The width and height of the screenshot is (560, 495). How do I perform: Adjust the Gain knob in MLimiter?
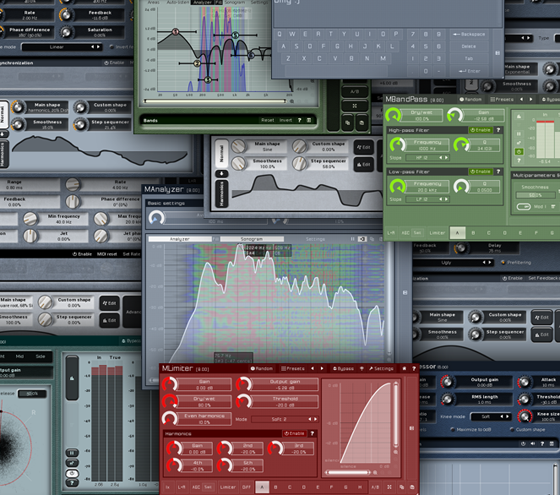coord(170,384)
